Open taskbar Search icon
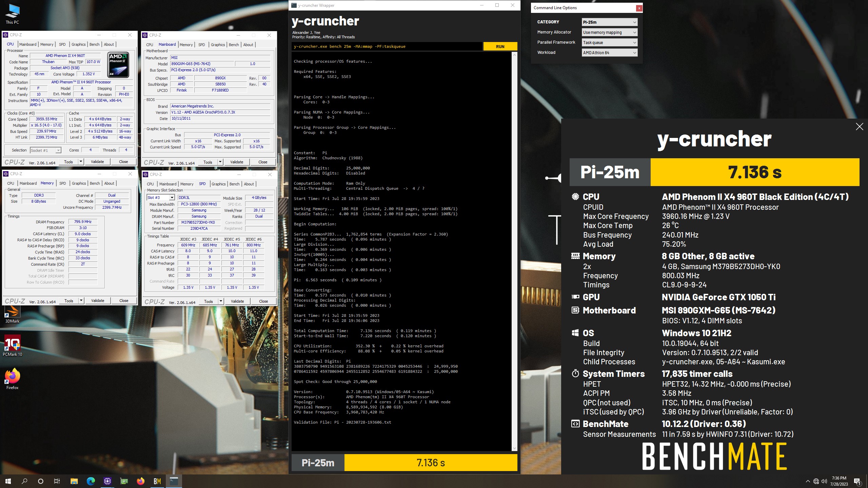Image resolution: width=868 pixels, height=488 pixels. [x=24, y=481]
